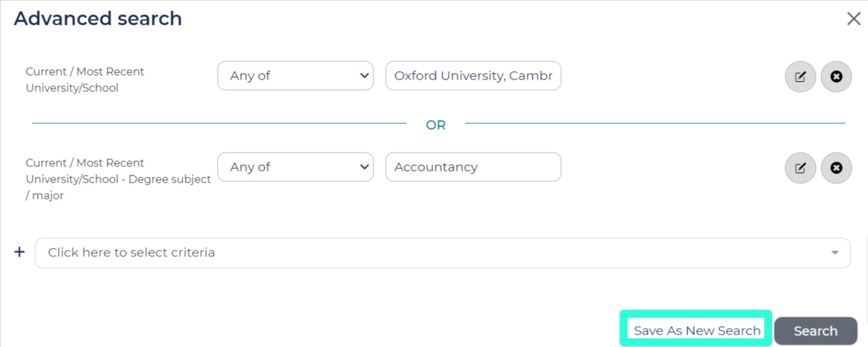868x347 pixels.
Task: Select the 'Current / Most Recent University/School' label
Action: coord(85,80)
